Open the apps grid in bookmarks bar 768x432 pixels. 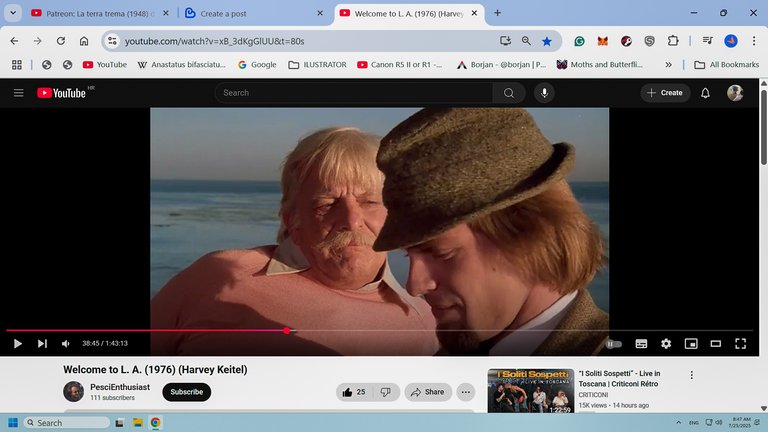[17, 65]
